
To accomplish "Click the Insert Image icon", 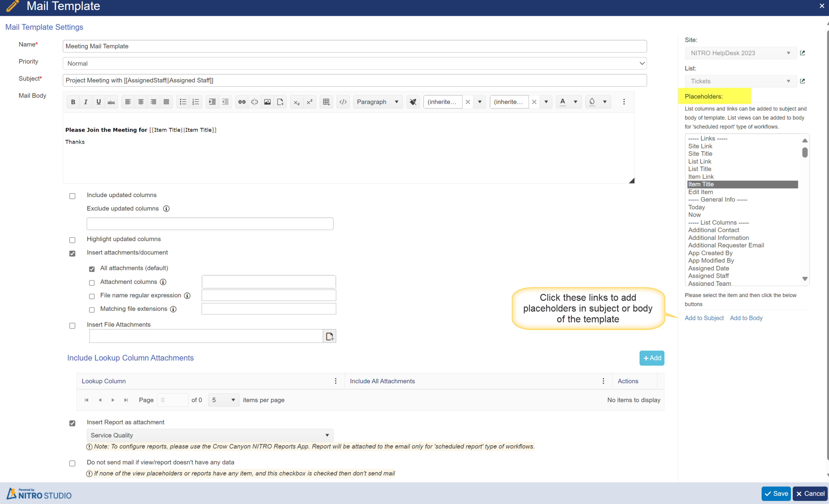I will click(267, 102).
